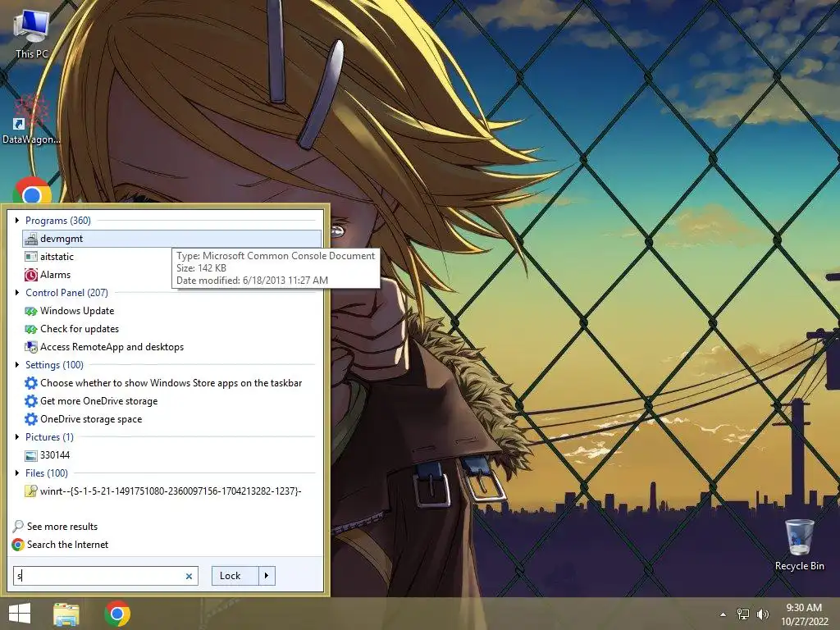Image resolution: width=840 pixels, height=630 pixels.
Task: Open the 'devmgmt' result text
Action: tap(62, 239)
